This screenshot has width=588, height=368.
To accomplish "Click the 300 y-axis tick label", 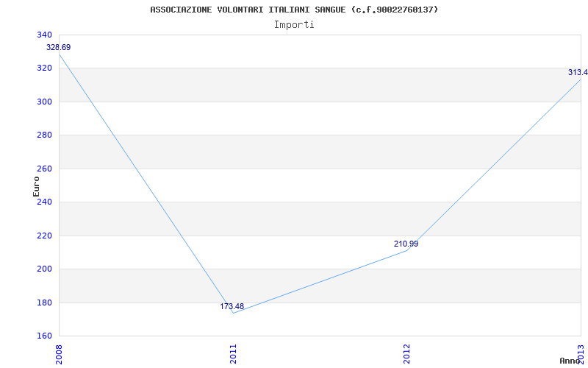I will coord(44,102).
